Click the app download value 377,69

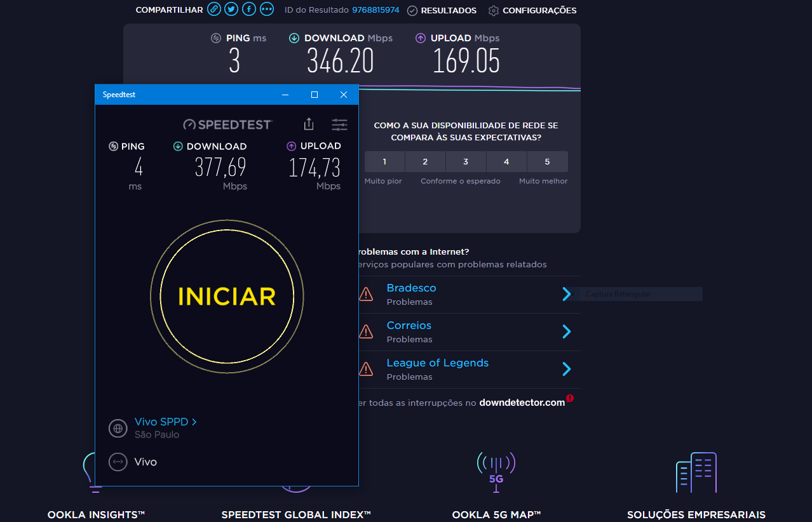coord(220,168)
